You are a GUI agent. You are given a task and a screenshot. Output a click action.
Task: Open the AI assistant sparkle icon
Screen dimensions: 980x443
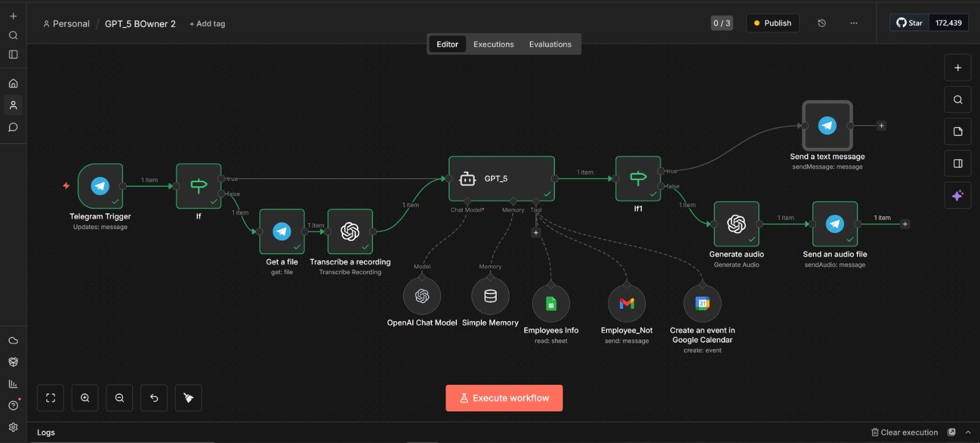957,195
